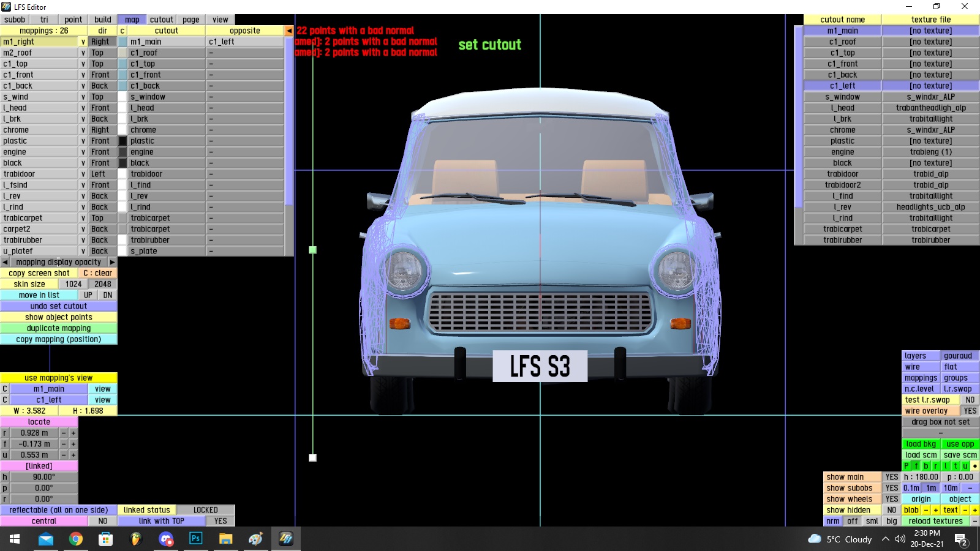This screenshot has height=551, width=980.
Task: Select the l left view button
Action: pyautogui.click(x=946, y=466)
